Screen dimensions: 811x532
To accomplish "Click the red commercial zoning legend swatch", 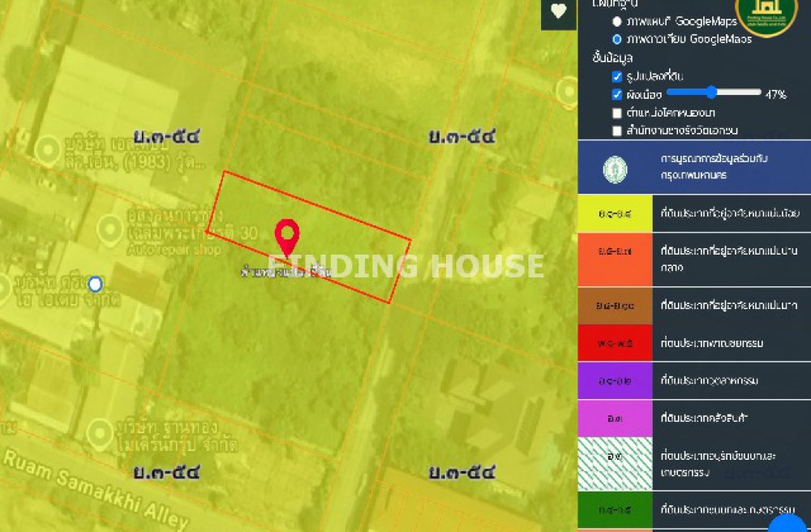I will point(615,343).
